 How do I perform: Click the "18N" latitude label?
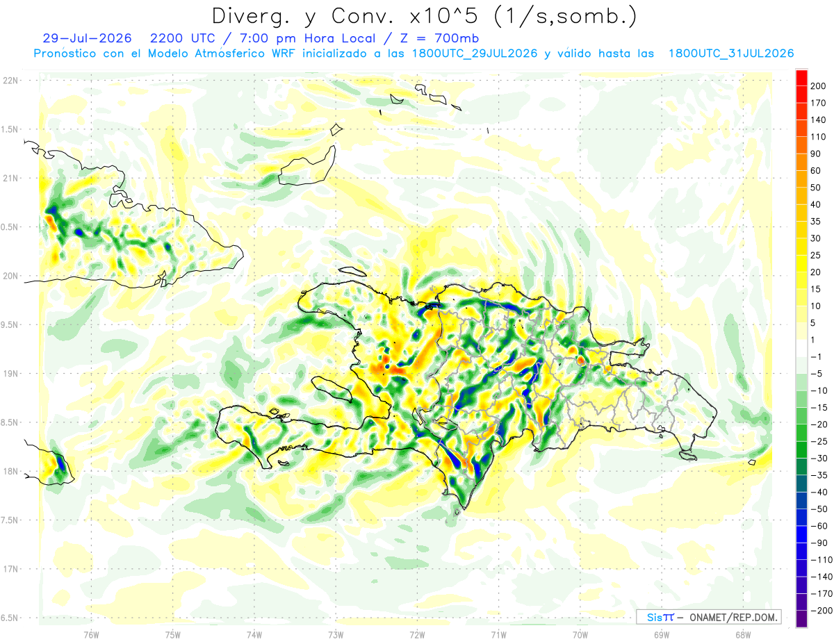click(10, 471)
